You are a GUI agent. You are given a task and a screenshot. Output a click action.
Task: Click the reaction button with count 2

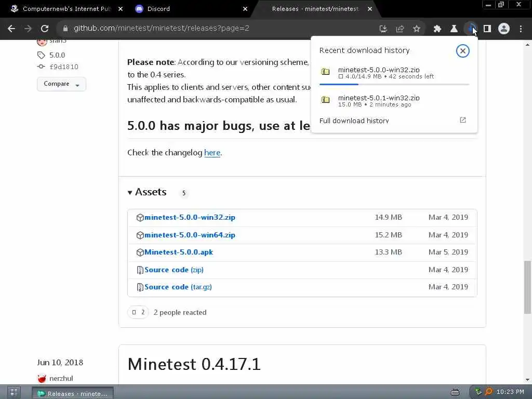coord(138,312)
